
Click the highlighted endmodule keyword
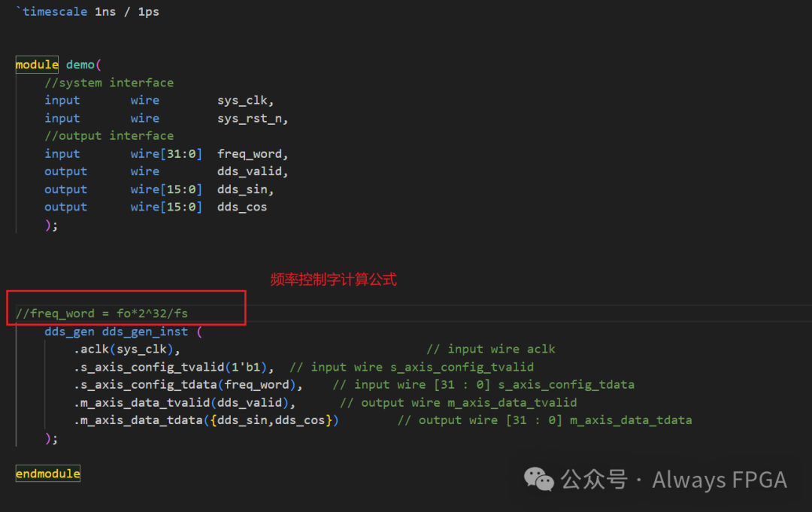(x=47, y=473)
